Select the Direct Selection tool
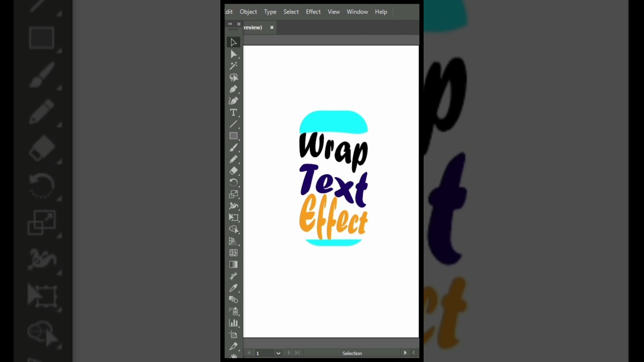 (x=233, y=54)
